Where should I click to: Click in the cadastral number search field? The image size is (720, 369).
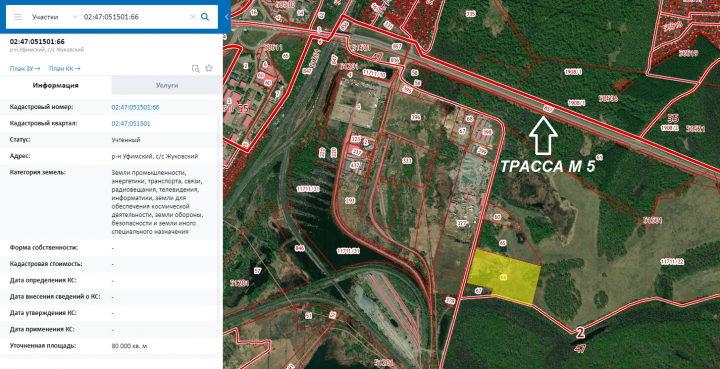coord(135,17)
